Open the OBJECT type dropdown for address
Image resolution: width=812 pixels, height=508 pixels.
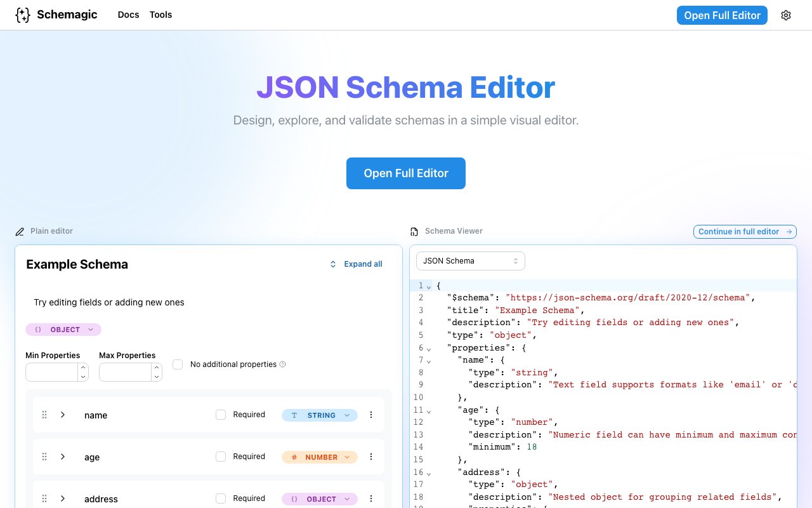[x=320, y=499]
